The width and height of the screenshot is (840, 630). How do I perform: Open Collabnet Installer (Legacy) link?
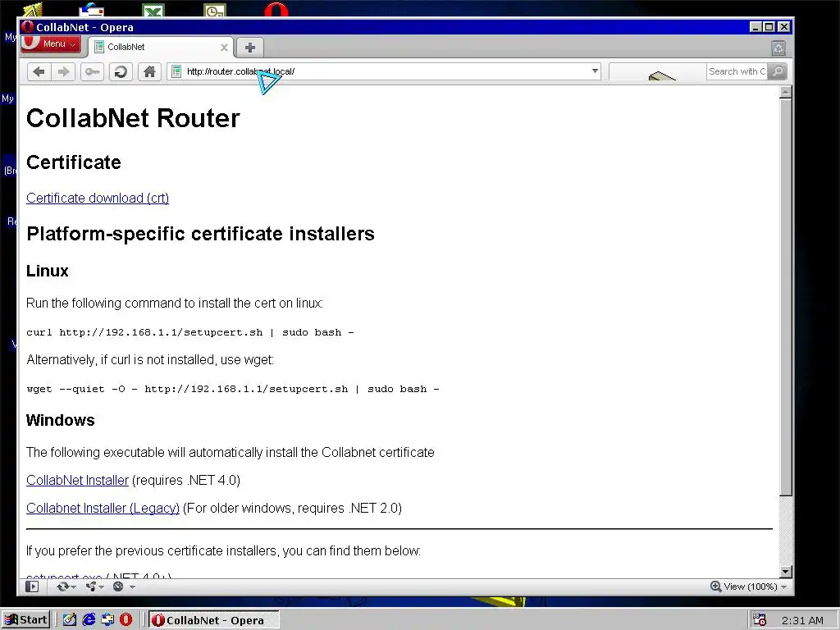(103, 508)
